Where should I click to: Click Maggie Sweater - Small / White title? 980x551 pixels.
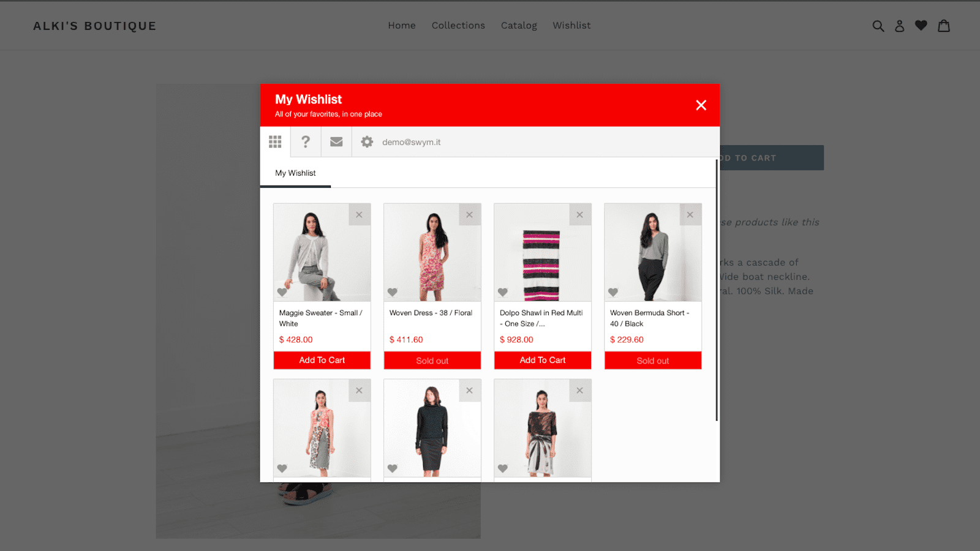(x=321, y=318)
